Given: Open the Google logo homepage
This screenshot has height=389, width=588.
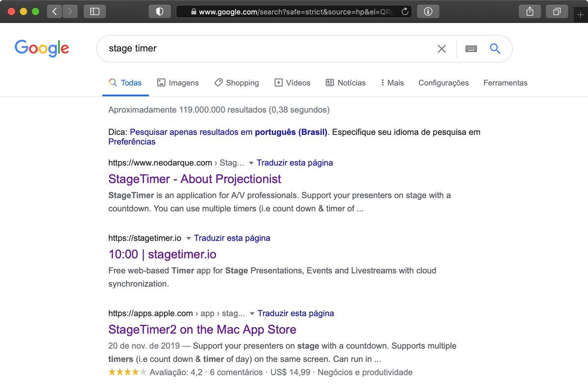Looking at the screenshot, I should [42, 48].
